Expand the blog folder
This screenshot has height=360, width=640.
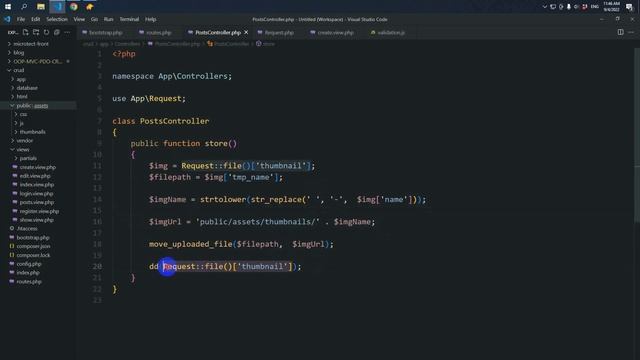(19, 53)
